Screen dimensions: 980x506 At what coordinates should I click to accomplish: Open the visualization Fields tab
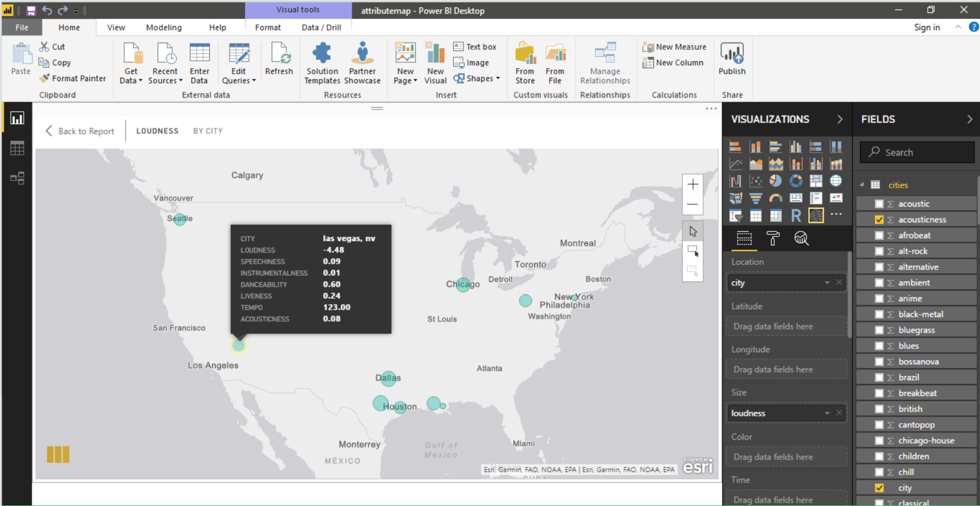[744, 238]
